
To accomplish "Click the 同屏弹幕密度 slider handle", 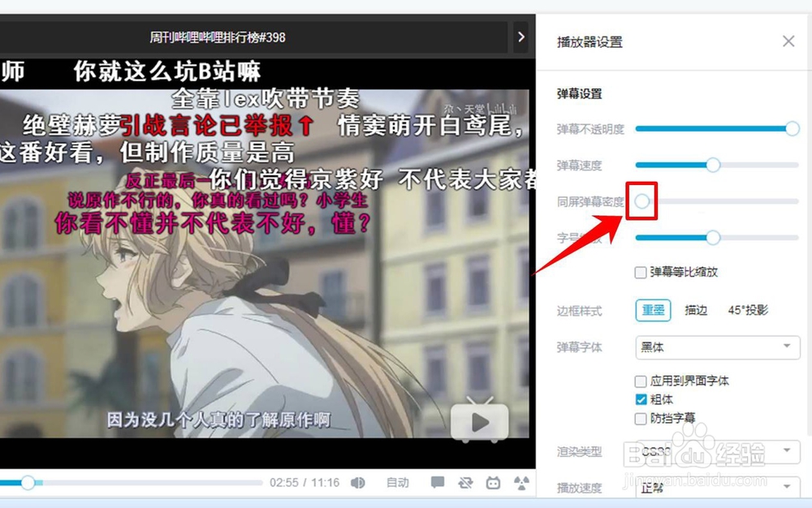I will (642, 201).
